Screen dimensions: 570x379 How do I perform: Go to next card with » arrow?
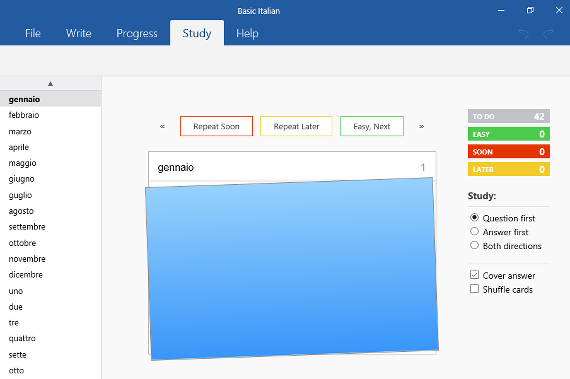pyautogui.click(x=421, y=126)
